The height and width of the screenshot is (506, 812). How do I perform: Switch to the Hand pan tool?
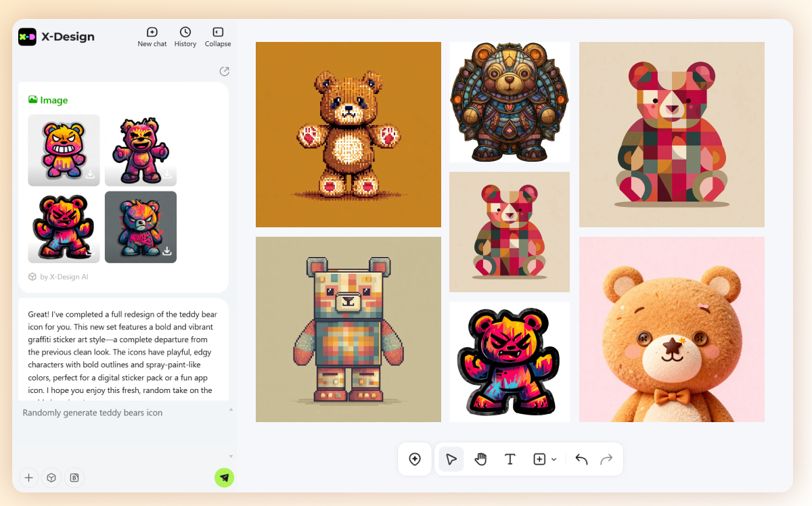click(x=480, y=459)
